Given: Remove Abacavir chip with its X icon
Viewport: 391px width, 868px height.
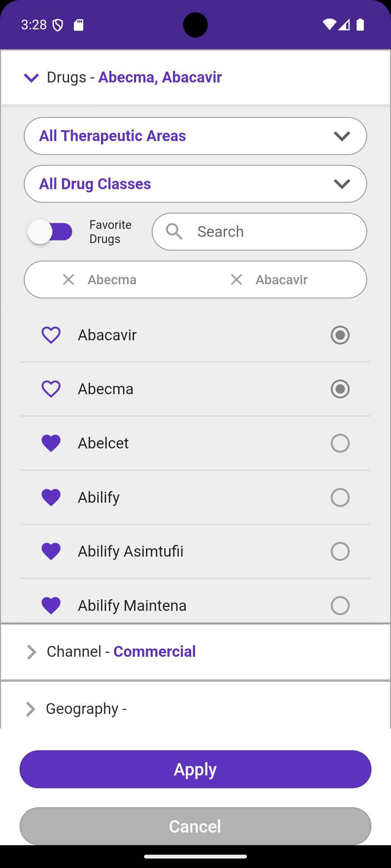Looking at the screenshot, I should tap(236, 280).
